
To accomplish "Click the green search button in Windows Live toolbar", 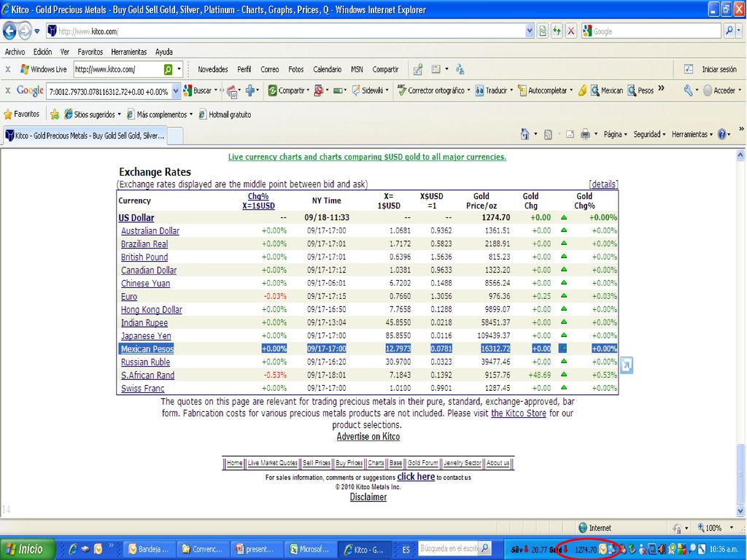I will [x=169, y=69].
